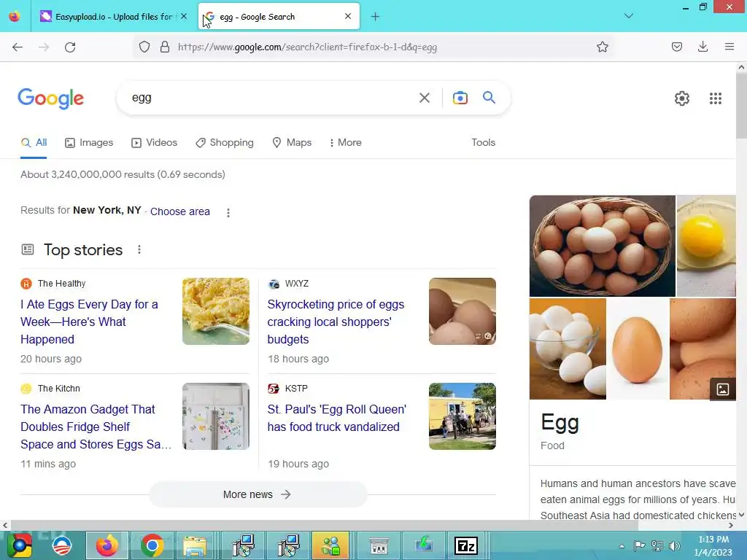747x560 pixels.
Task: Open the Google apps grid
Action: [x=715, y=98]
